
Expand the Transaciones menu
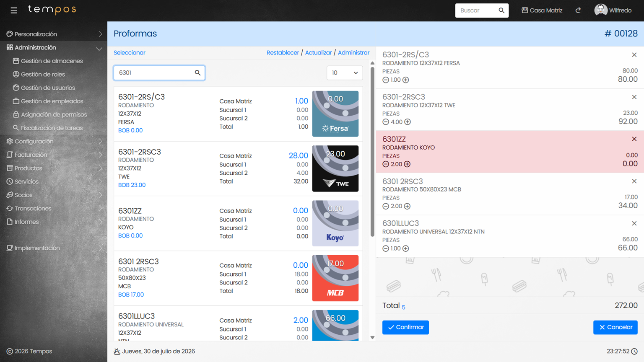click(x=54, y=208)
